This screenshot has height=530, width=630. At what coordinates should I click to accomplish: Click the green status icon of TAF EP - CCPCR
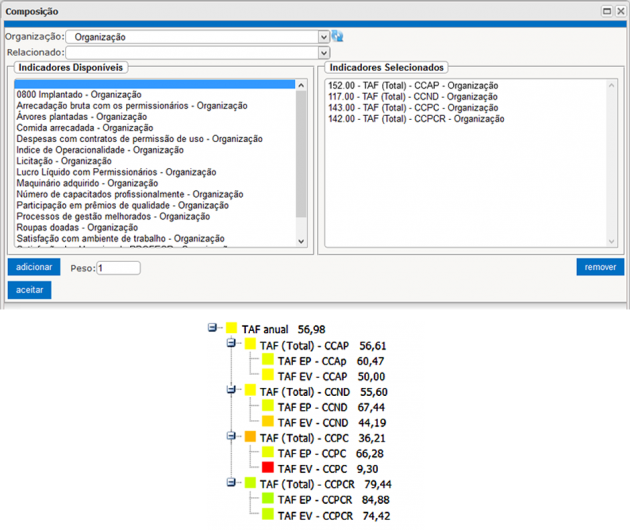point(267,499)
